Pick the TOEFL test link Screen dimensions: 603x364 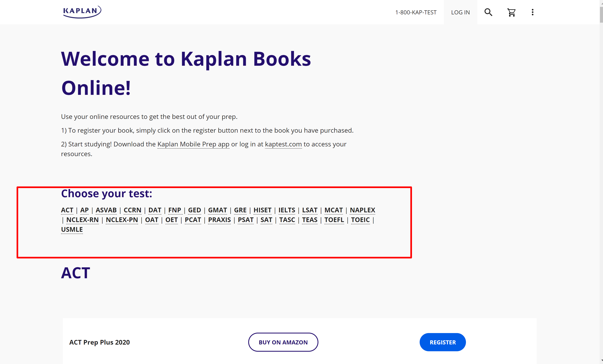coord(334,220)
